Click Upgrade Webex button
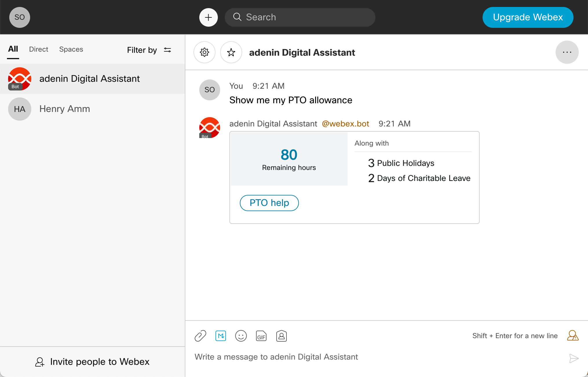The width and height of the screenshot is (588, 377). tap(528, 17)
